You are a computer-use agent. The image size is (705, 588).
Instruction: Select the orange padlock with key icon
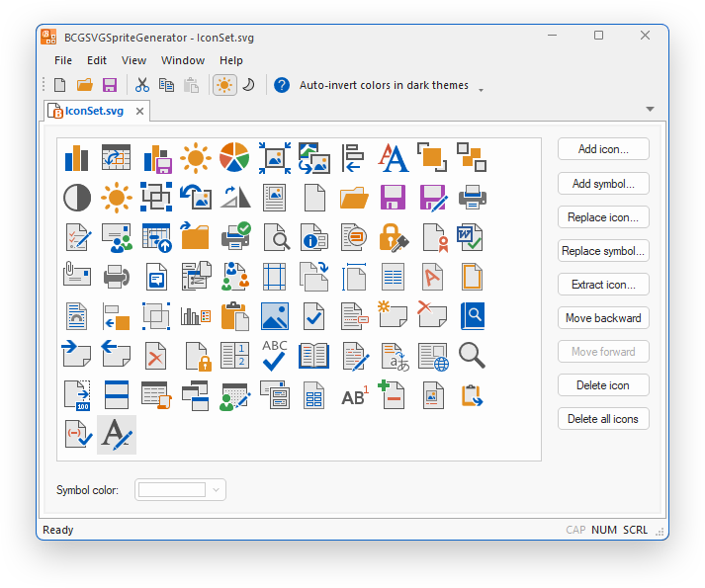point(394,237)
